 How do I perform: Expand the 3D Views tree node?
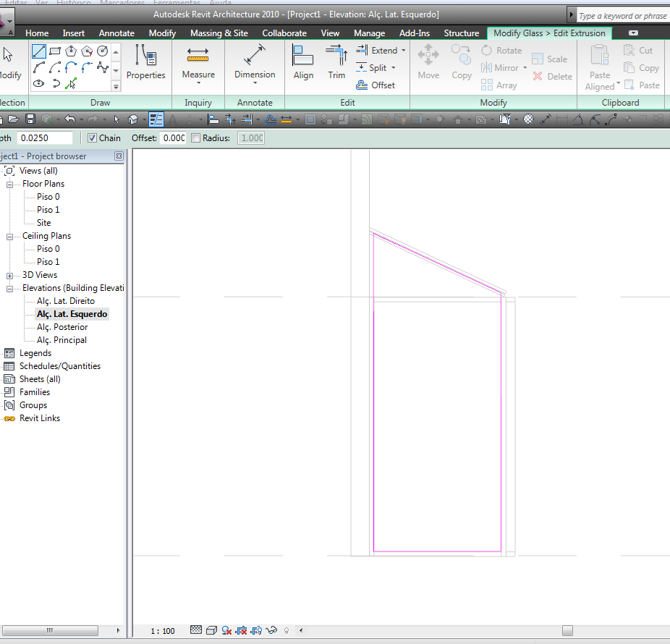click(9, 275)
